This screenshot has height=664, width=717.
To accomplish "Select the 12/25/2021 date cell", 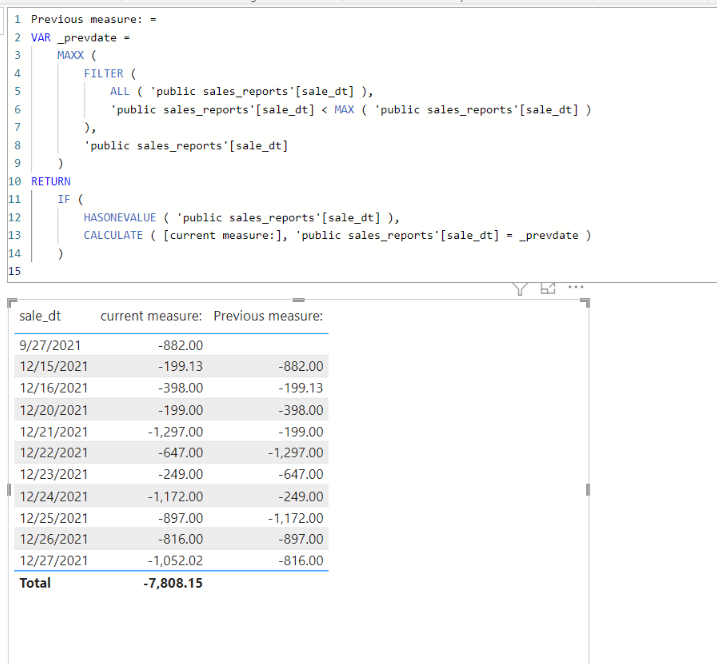I will point(54,518).
